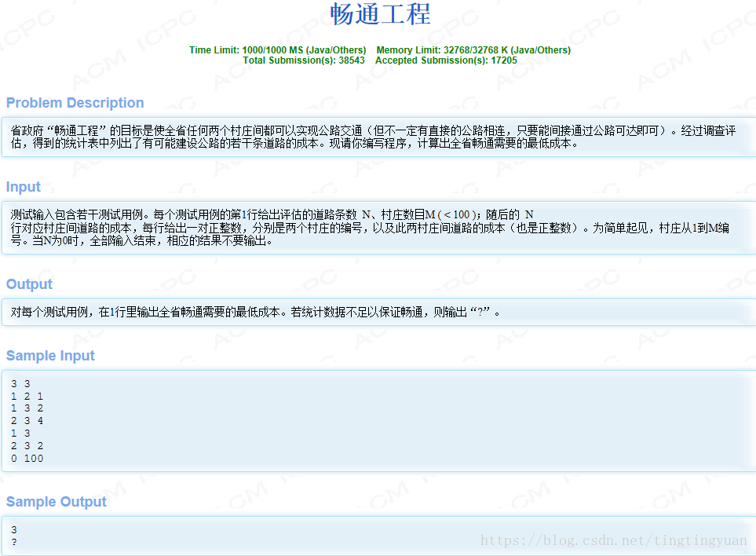This screenshot has height=556, width=756.
Task: Click sample input first line '3 3'
Action: click(x=20, y=383)
